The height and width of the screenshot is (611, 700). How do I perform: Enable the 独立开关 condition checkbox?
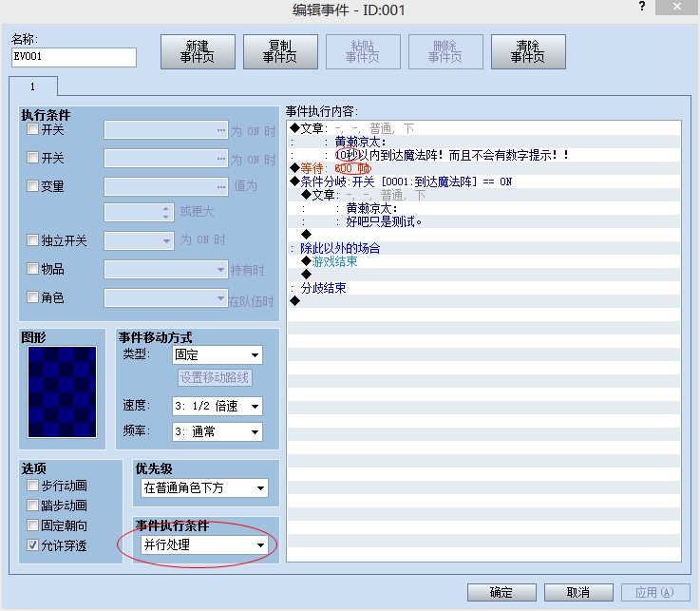click(x=32, y=240)
